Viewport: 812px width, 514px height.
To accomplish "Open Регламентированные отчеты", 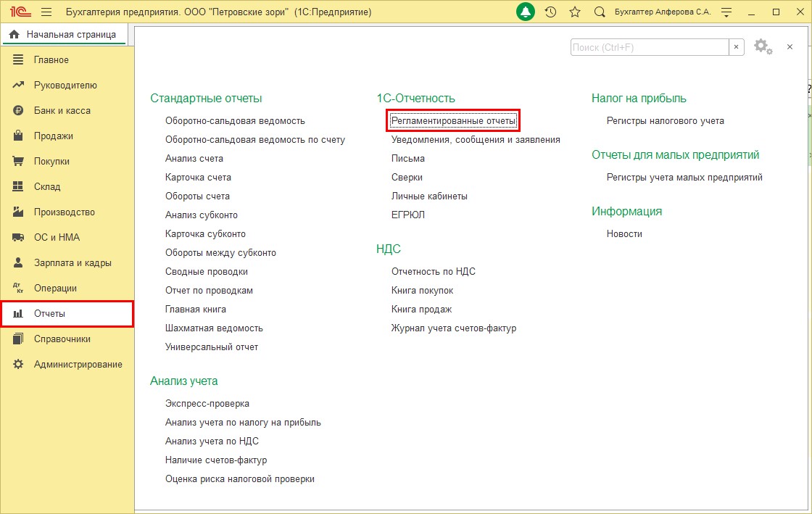I will [454, 120].
